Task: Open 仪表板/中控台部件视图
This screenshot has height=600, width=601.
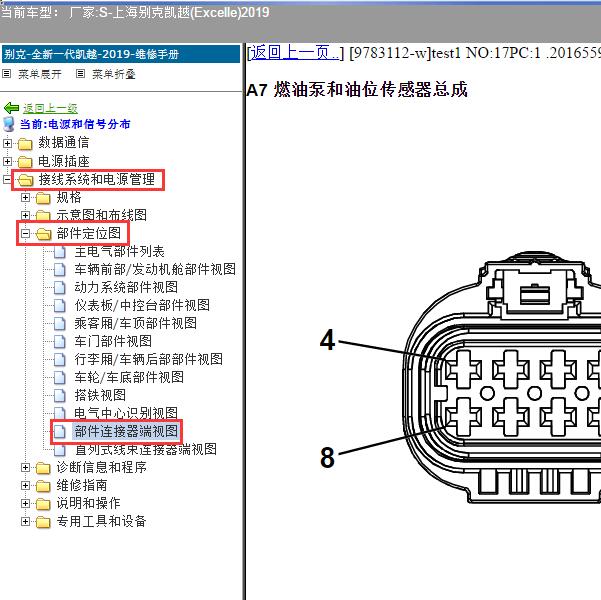Action: 142,306
